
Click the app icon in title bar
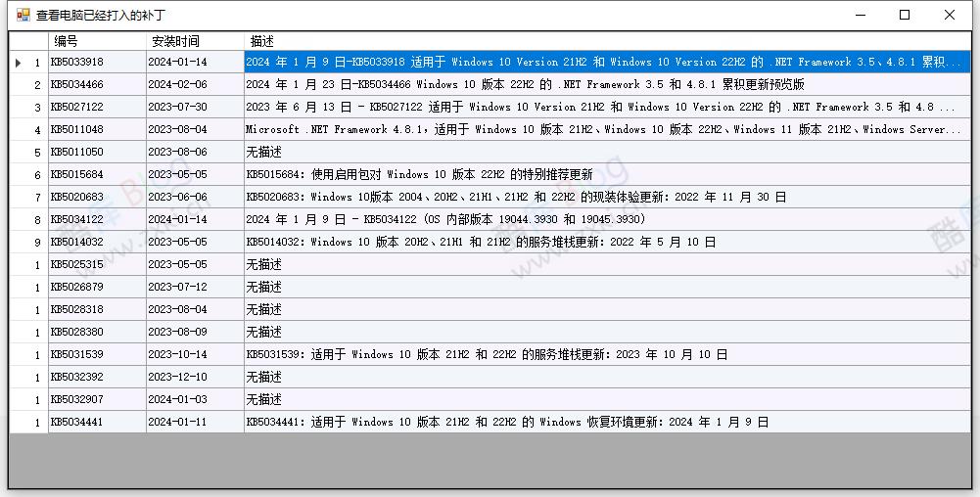point(23,15)
